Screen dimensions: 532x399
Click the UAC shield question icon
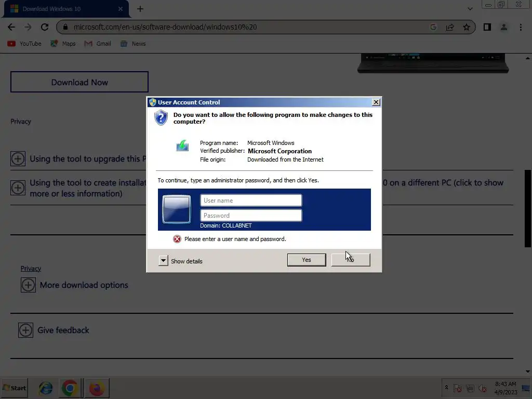(x=161, y=118)
